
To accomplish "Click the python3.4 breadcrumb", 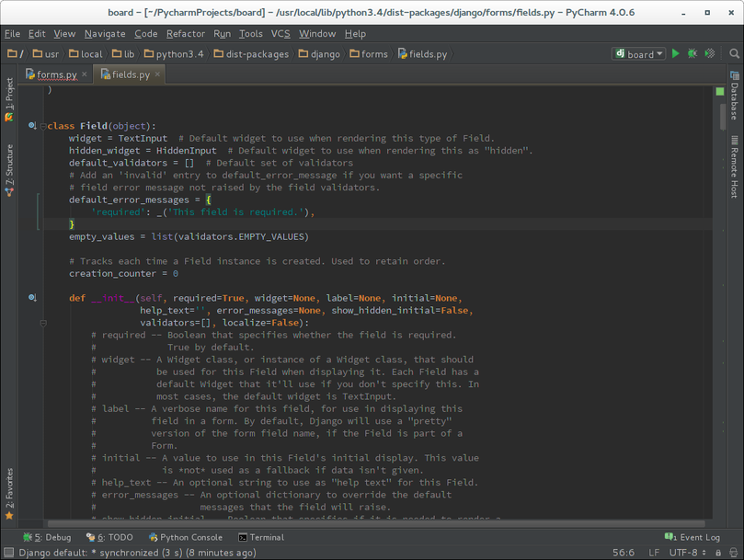I will [x=174, y=53].
